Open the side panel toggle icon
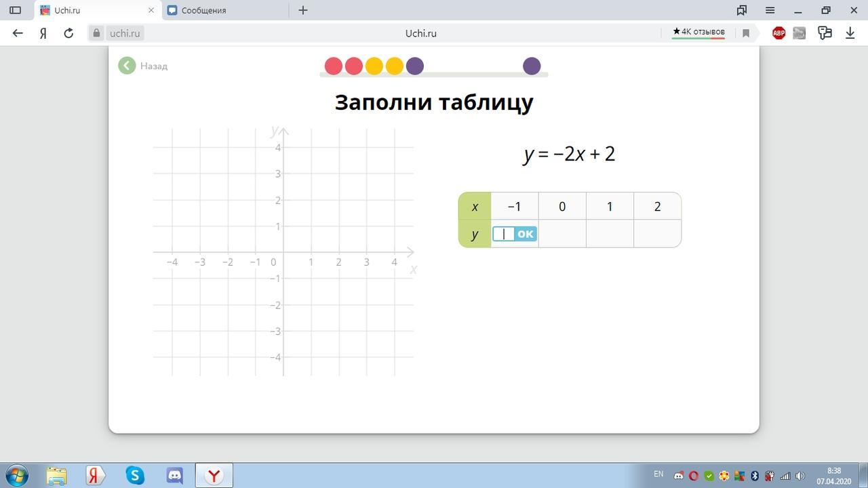 pyautogui.click(x=15, y=10)
